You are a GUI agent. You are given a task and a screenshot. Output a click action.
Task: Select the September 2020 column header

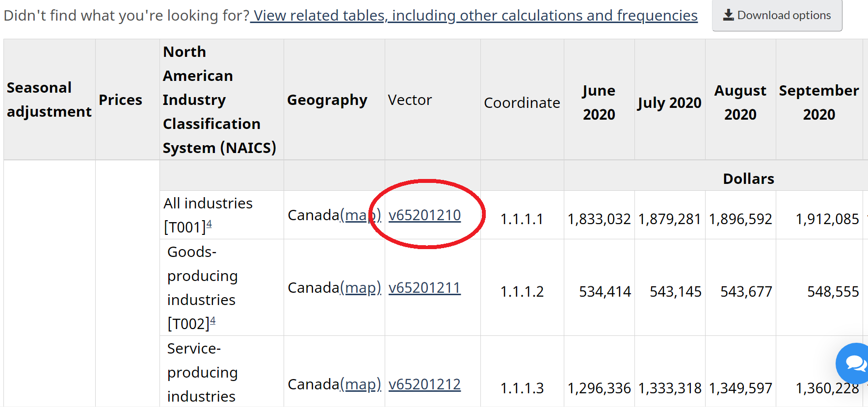click(x=818, y=102)
